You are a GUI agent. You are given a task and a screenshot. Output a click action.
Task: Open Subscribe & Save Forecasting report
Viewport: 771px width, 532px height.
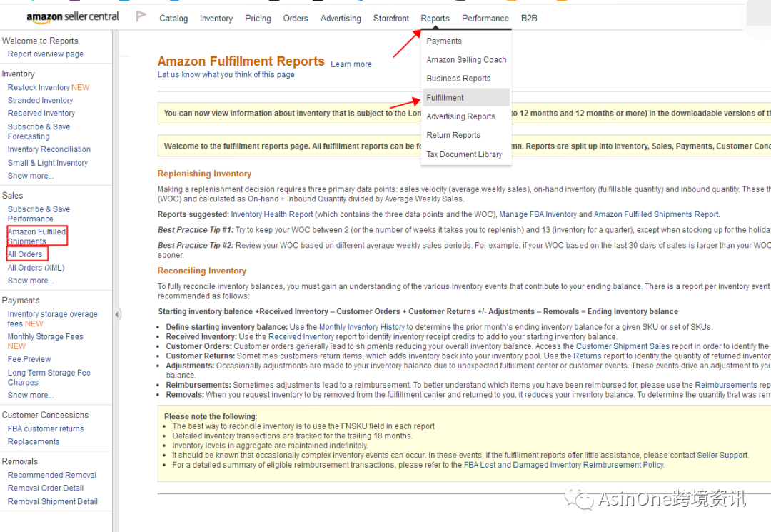pos(39,131)
